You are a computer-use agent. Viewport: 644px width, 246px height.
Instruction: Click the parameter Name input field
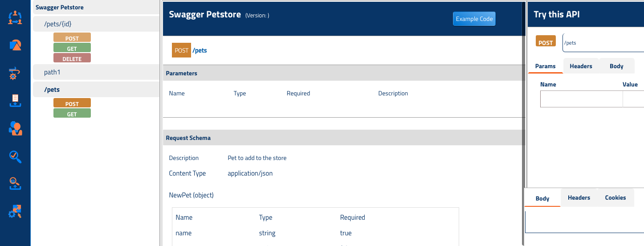click(x=581, y=99)
